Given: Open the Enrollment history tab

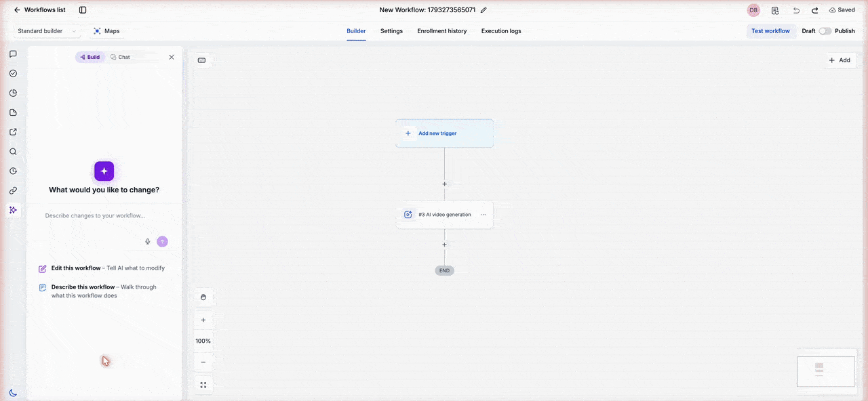Looking at the screenshot, I should (x=442, y=31).
